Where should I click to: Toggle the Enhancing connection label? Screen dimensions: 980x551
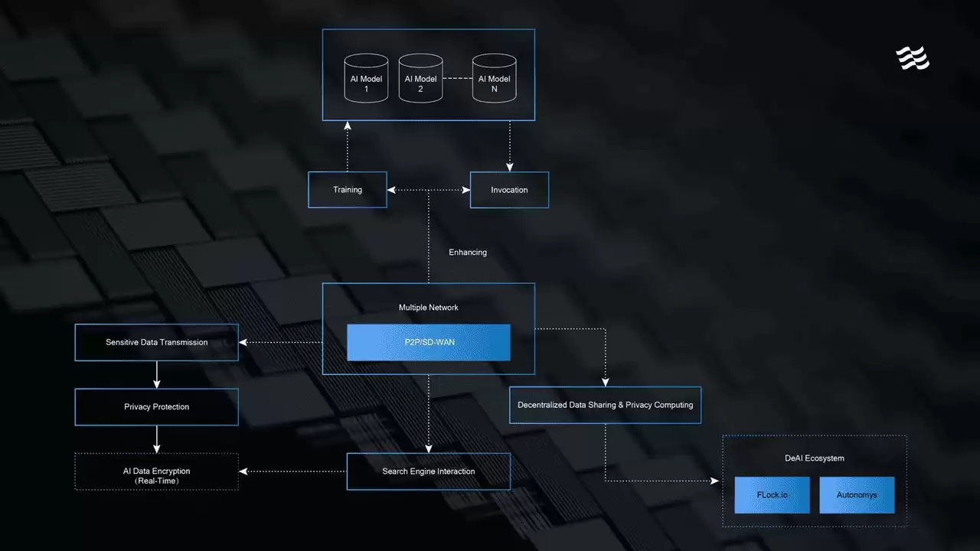coord(467,252)
